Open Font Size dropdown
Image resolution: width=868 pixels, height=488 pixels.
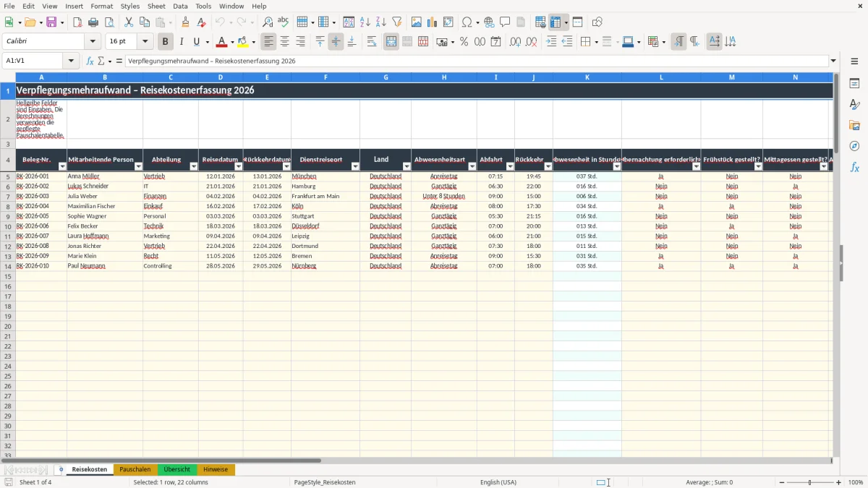click(145, 42)
